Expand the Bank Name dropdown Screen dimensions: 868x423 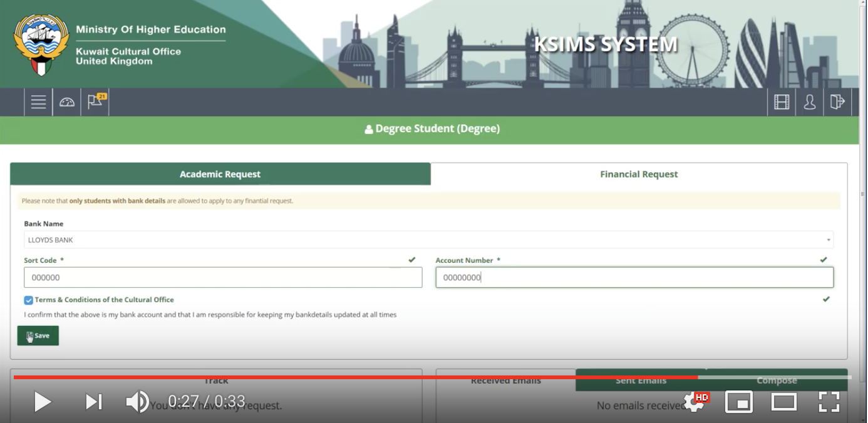pyautogui.click(x=428, y=240)
